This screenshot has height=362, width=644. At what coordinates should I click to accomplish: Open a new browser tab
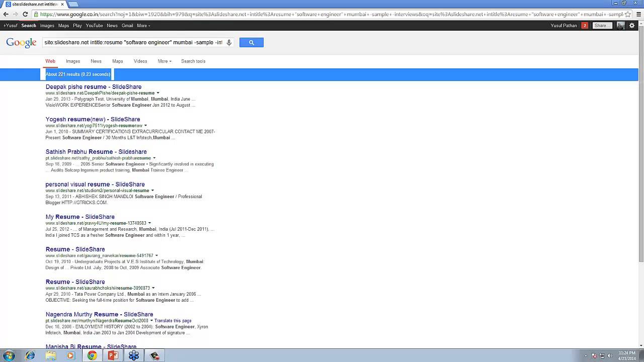click(73, 4)
